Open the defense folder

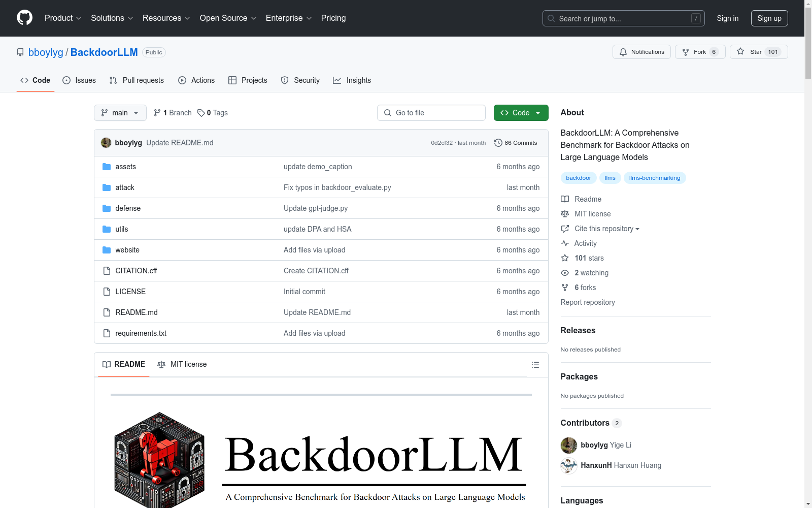click(x=128, y=208)
